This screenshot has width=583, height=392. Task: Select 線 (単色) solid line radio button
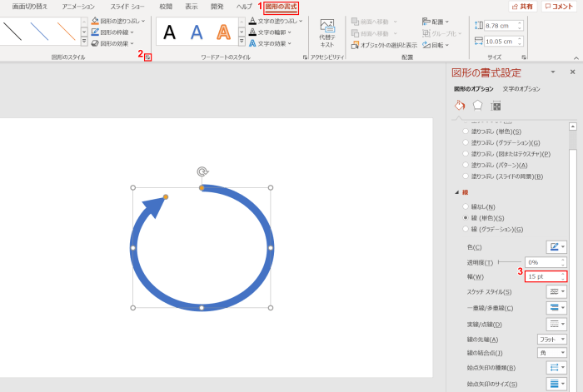466,218
